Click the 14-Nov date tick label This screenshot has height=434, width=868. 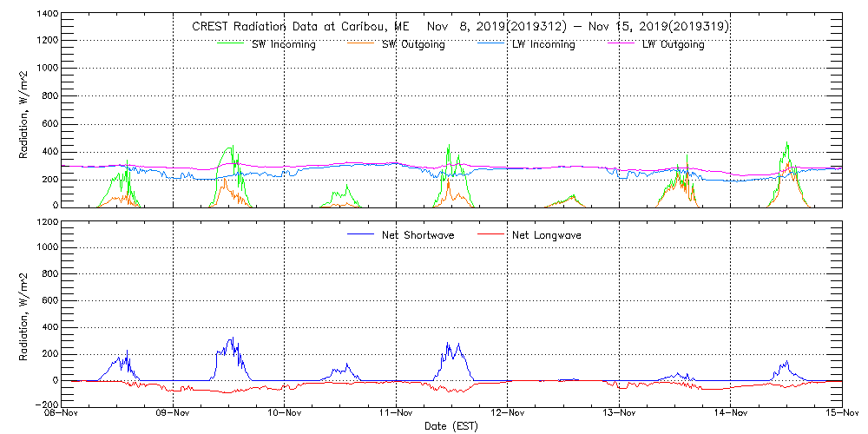[731, 414]
